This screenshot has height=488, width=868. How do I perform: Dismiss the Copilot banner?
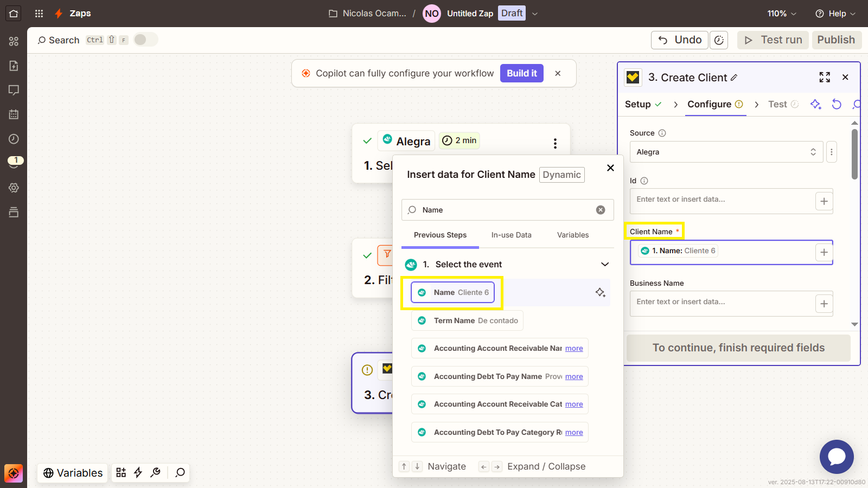tap(558, 73)
